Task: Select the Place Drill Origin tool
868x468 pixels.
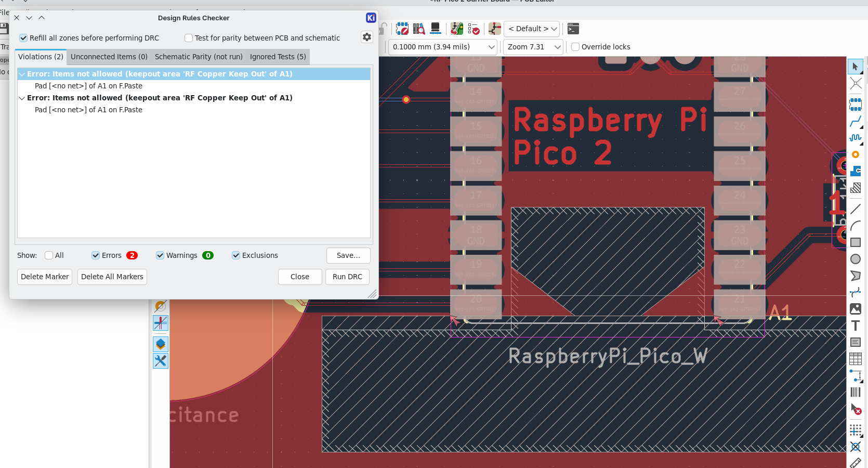Action: 856,447
